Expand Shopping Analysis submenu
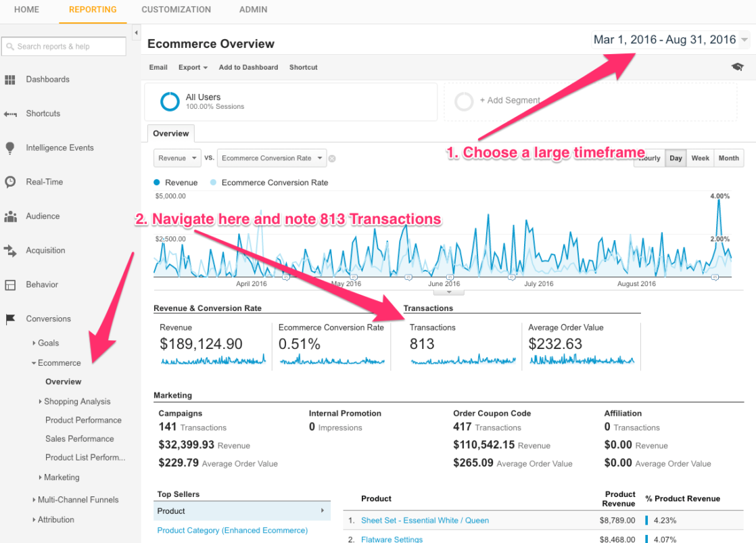This screenshot has height=543, width=756. click(40, 401)
